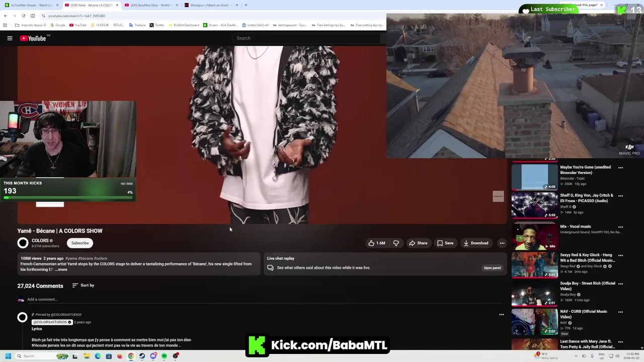This screenshot has width=644, height=362.
Task: Open the live chat replay panel
Action: (x=492, y=268)
